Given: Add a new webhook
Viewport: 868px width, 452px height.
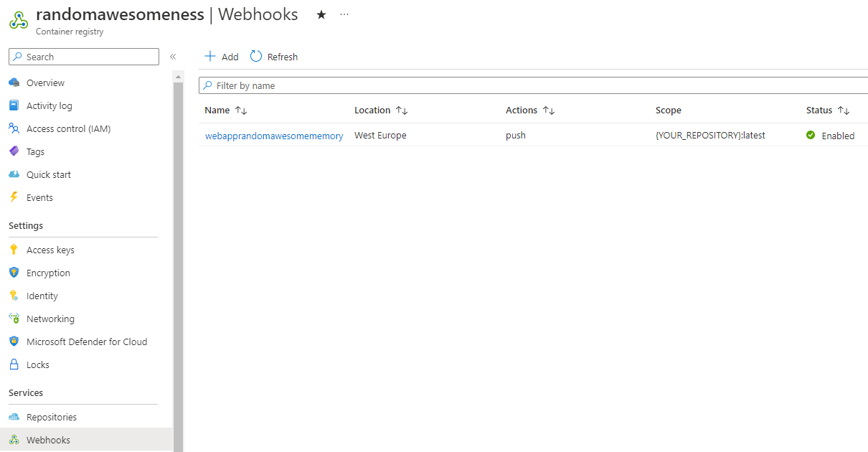Looking at the screenshot, I should pos(221,57).
